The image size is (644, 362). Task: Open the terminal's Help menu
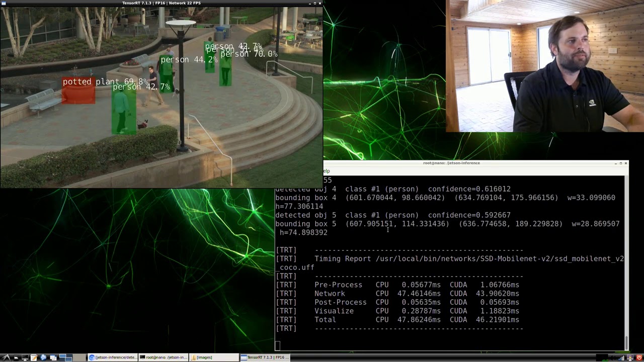[326, 171]
